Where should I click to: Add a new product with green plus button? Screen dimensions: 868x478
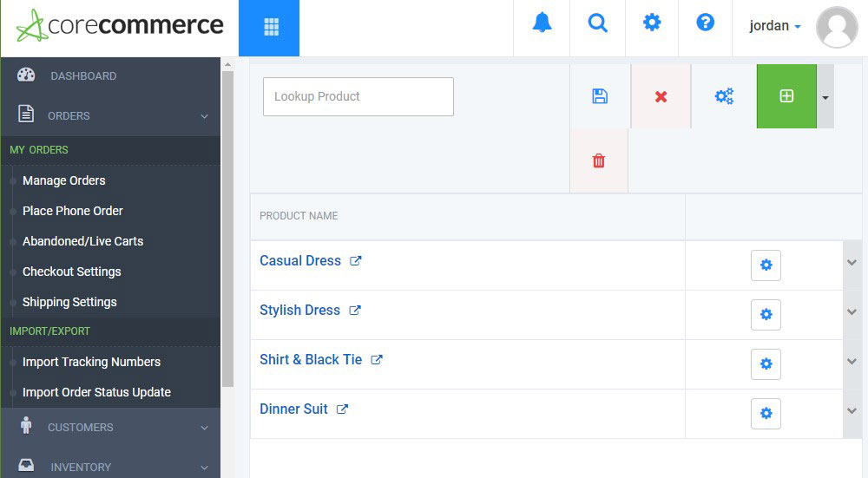(786, 96)
